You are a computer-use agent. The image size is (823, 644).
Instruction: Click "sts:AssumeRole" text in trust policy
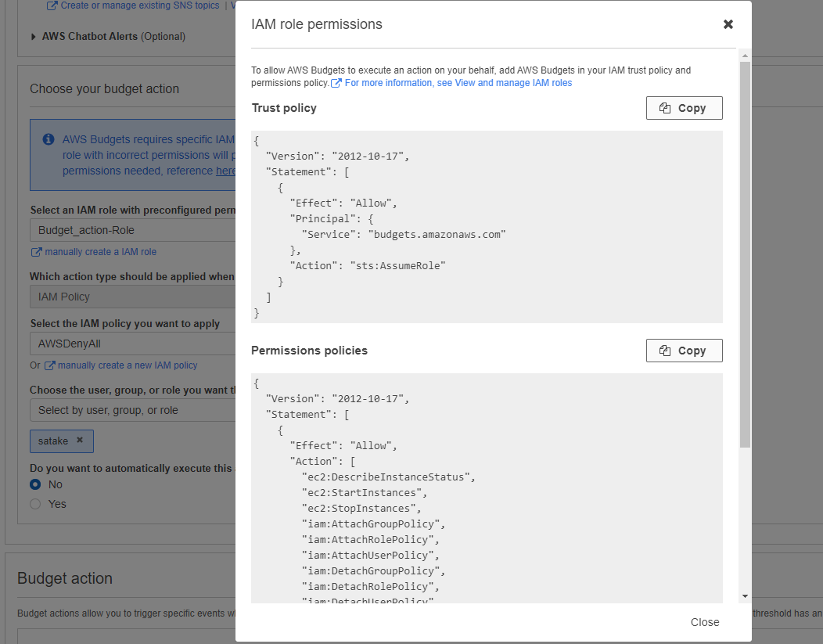[x=397, y=266]
